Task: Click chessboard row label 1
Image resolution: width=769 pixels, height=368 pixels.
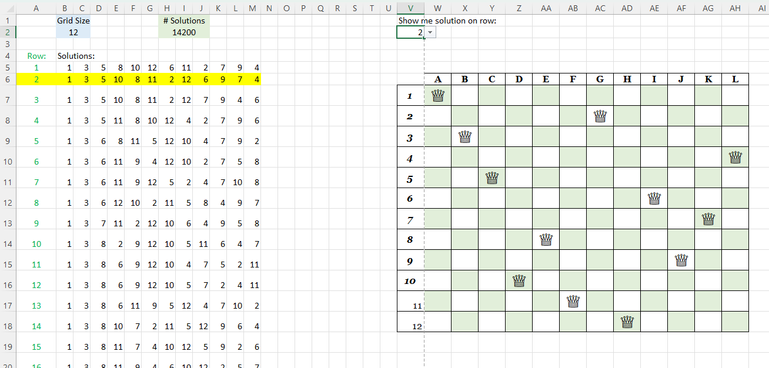Action: pos(410,96)
